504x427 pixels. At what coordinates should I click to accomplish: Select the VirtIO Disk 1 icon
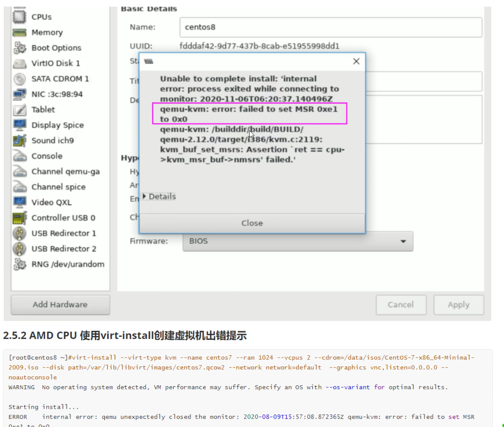(x=19, y=63)
